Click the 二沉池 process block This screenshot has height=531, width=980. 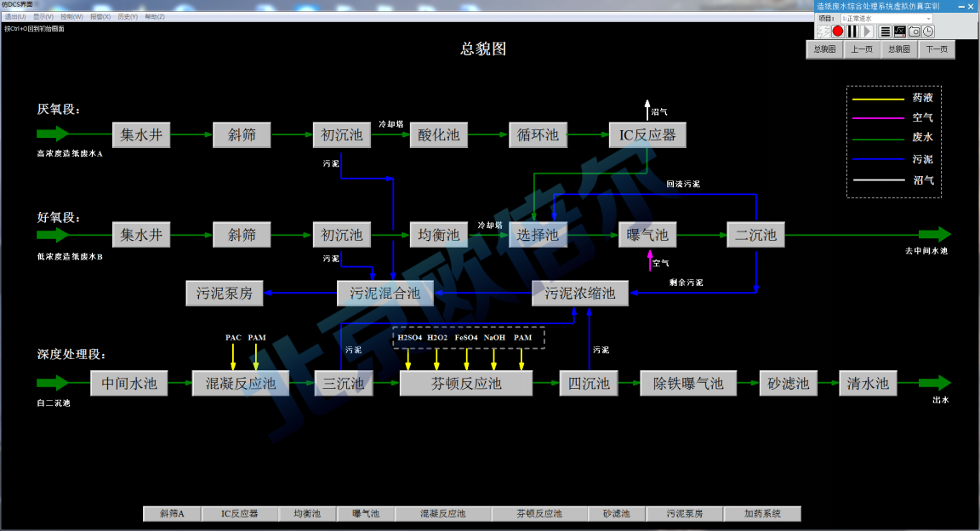pos(755,235)
